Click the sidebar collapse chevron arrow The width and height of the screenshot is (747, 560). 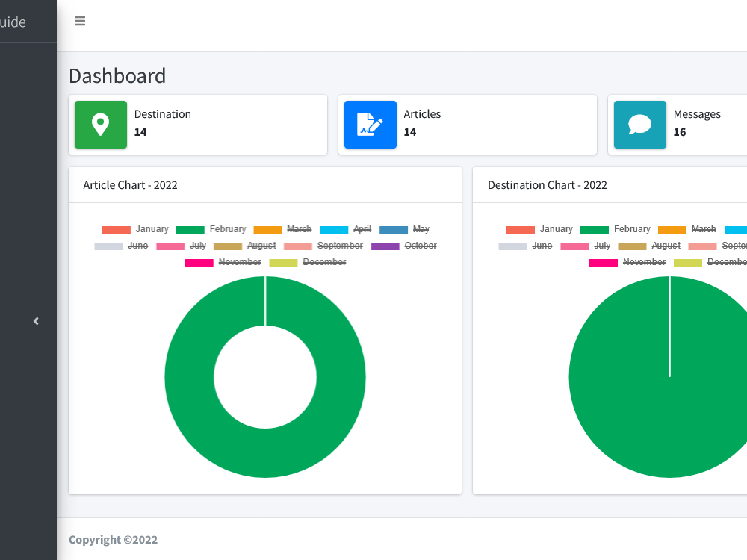[36, 321]
